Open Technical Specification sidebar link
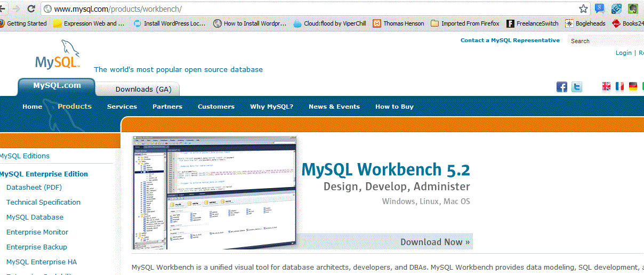The width and height of the screenshot is (644, 275). (x=43, y=202)
